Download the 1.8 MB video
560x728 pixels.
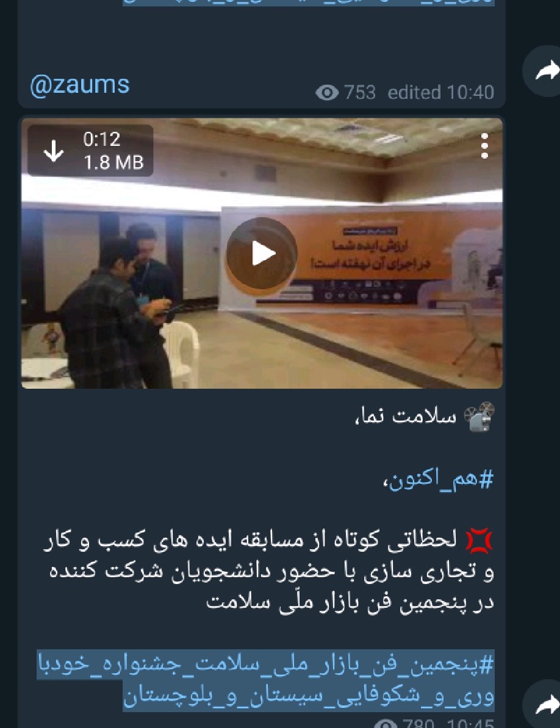click(x=54, y=151)
